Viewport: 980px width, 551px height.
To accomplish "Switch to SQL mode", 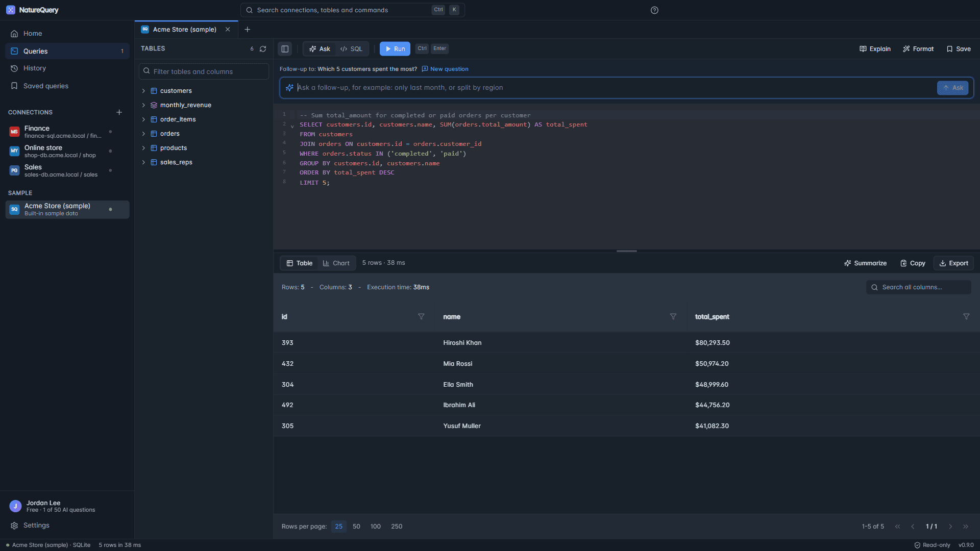I will 351,49.
